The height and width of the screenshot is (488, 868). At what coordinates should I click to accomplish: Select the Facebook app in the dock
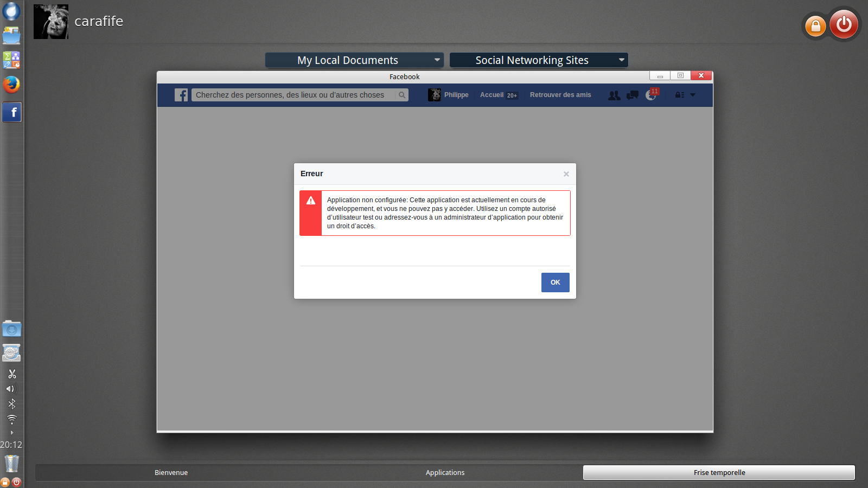pyautogui.click(x=12, y=112)
